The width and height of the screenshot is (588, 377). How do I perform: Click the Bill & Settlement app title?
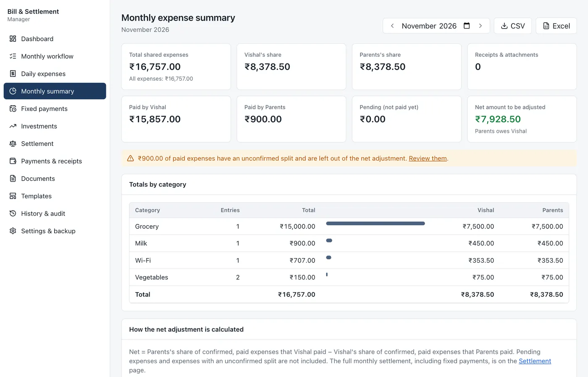pyautogui.click(x=33, y=11)
